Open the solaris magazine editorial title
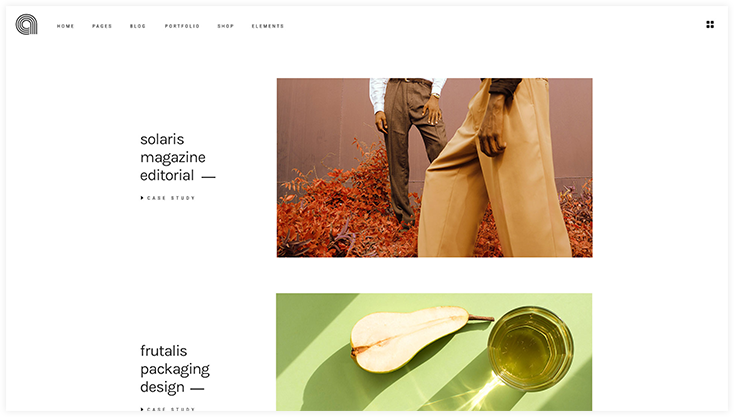The image size is (734, 417). point(173,157)
